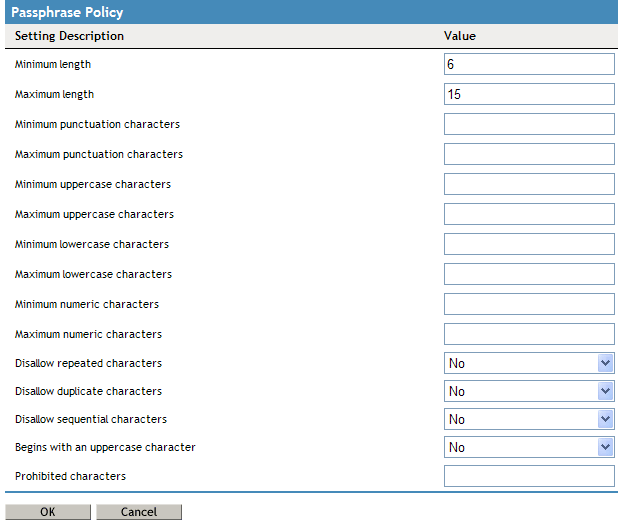Select the Maximum uppercase characters field
621x522 pixels.
click(529, 214)
